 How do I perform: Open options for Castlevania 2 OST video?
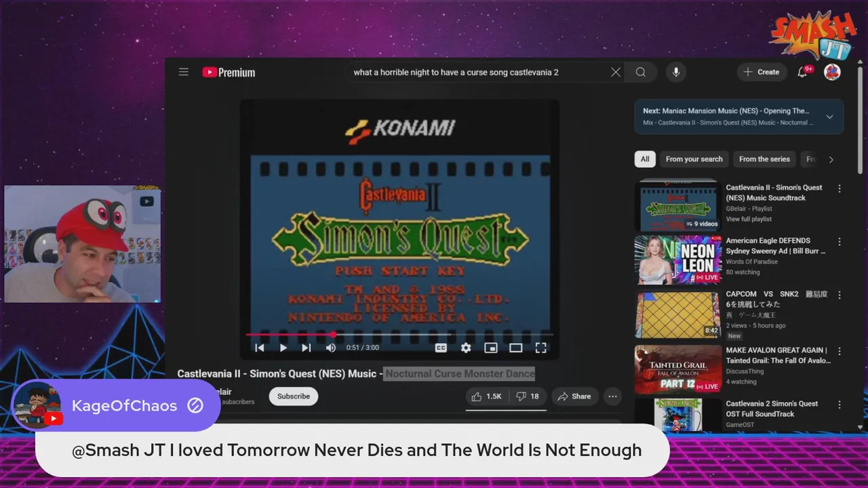(x=840, y=405)
